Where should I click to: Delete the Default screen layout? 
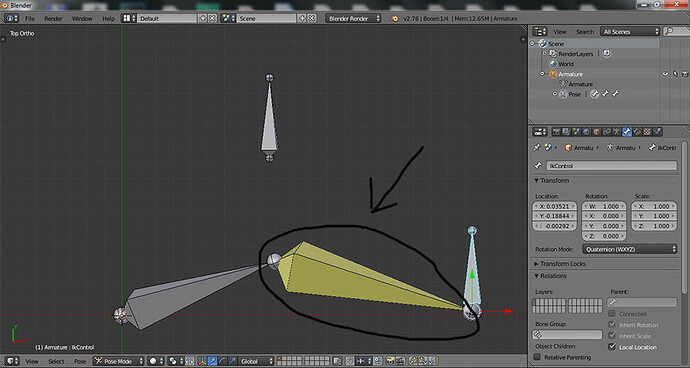pos(212,18)
